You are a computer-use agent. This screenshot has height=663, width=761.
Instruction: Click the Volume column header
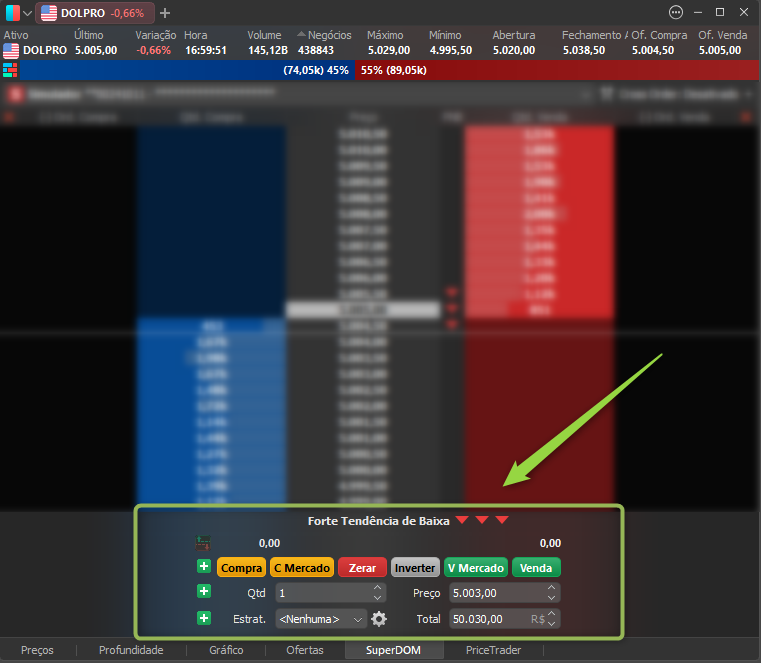tap(264, 35)
